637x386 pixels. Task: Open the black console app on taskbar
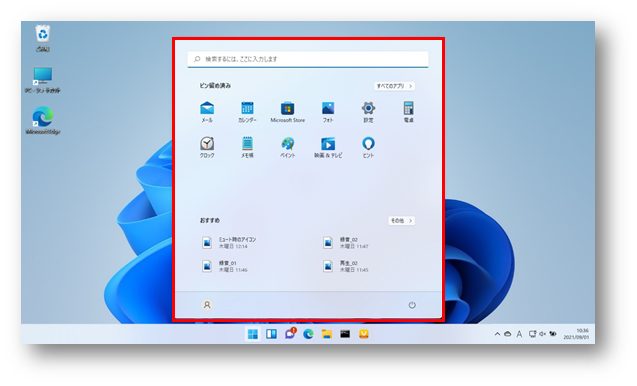point(345,334)
